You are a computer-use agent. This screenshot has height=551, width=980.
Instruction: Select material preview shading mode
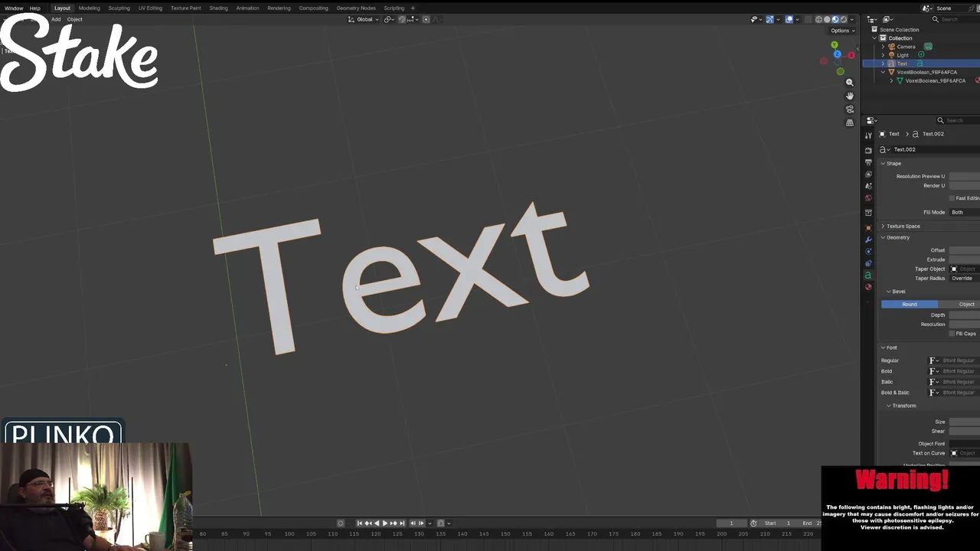[835, 19]
